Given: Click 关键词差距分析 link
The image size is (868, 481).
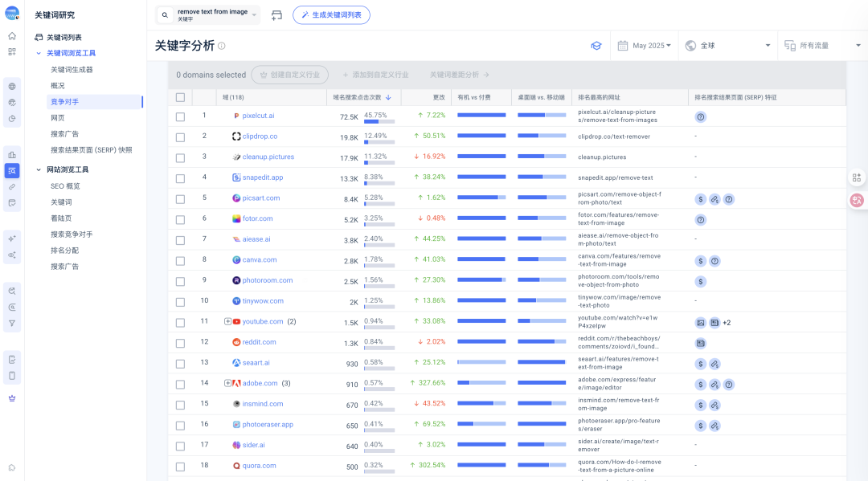Looking at the screenshot, I should pyautogui.click(x=460, y=75).
